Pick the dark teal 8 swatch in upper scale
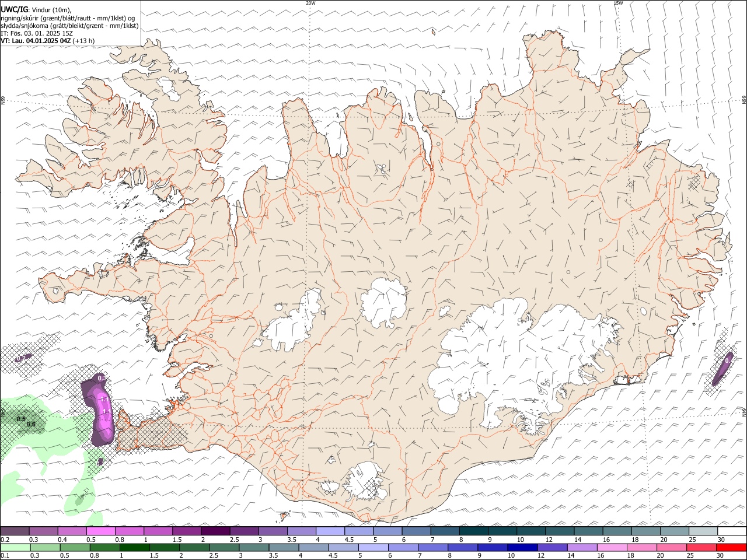The image size is (747, 560). (x=473, y=531)
